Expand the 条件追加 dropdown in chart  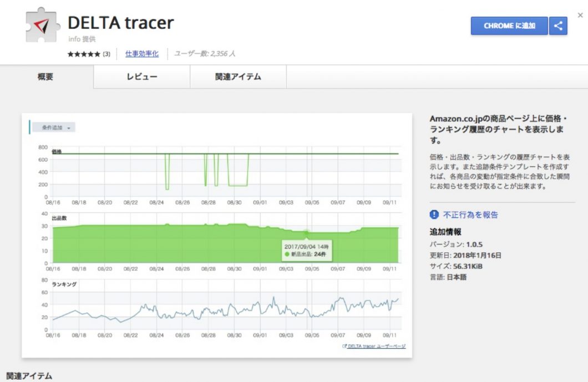[54, 128]
